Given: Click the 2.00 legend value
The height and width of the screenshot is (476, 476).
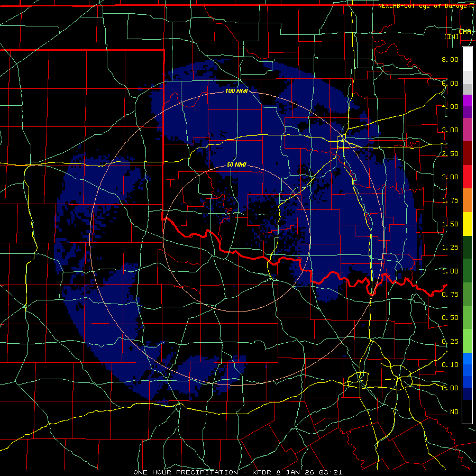Looking at the screenshot, I should (x=450, y=177).
